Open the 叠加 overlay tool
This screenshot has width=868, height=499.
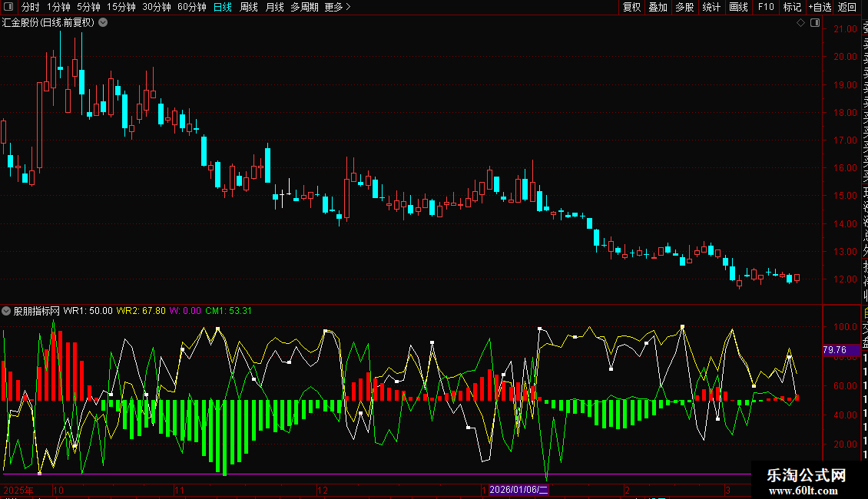click(x=658, y=7)
